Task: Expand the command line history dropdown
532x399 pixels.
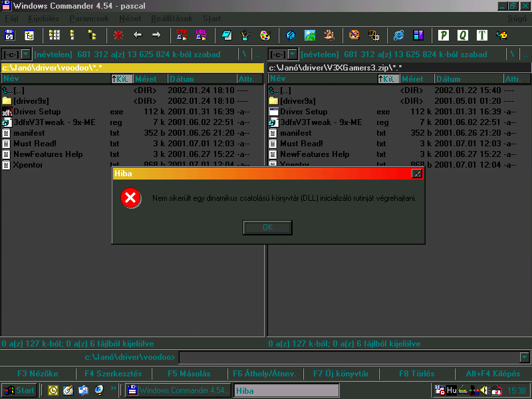Action: tap(525, 358)
